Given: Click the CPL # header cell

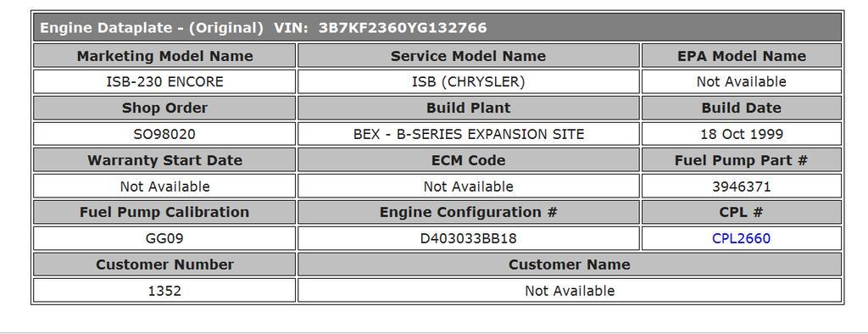Looking at the screenshot, I should [741, 212].
